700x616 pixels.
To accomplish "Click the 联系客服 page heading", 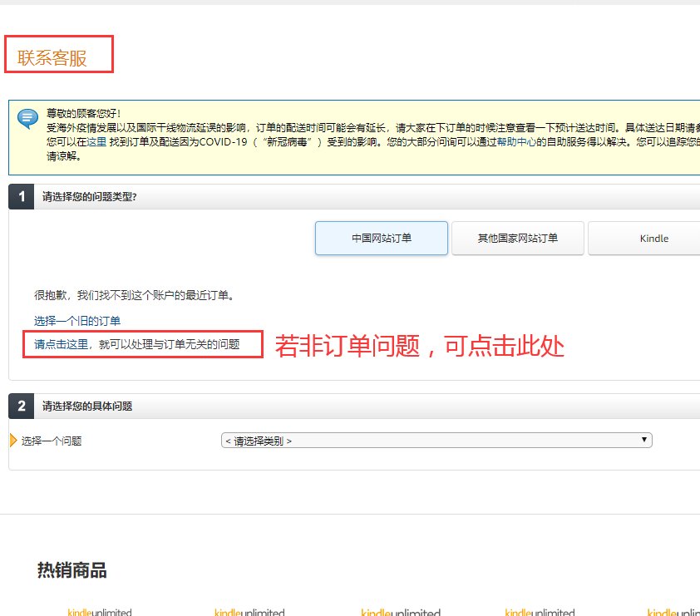I will click(52, 58).
